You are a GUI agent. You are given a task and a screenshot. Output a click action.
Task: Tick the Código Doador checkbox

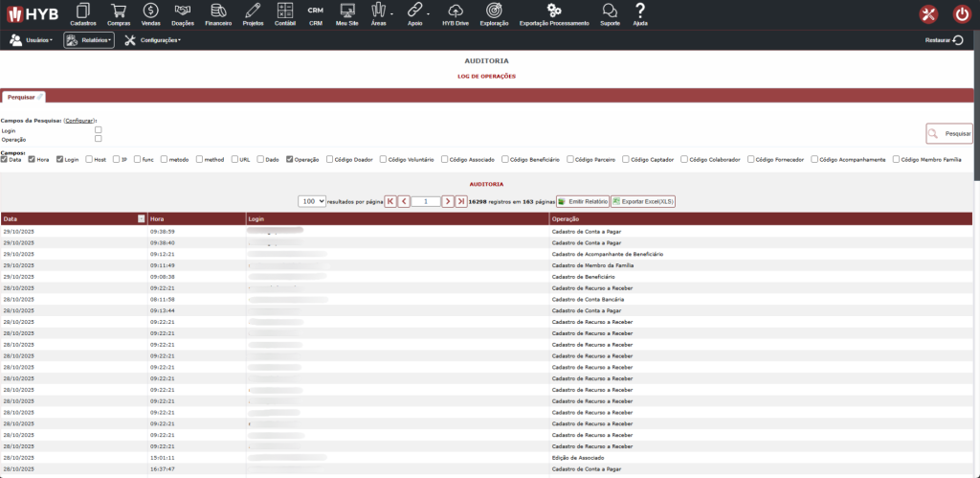pos(330,159)
